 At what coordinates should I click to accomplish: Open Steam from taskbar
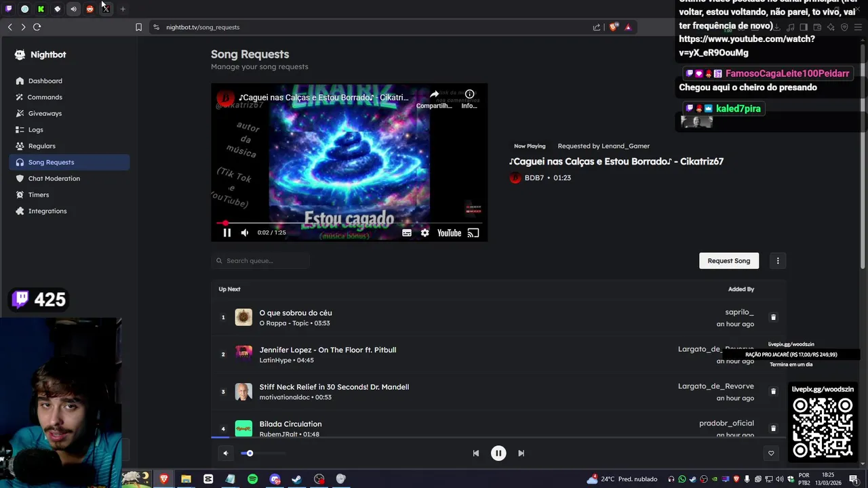coord(296,479)
